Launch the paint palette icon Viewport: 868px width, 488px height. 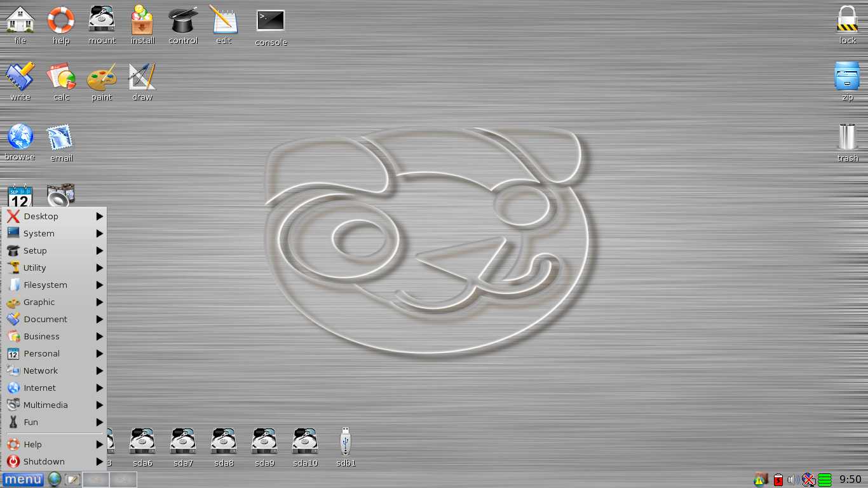click(x=102, y=77)
